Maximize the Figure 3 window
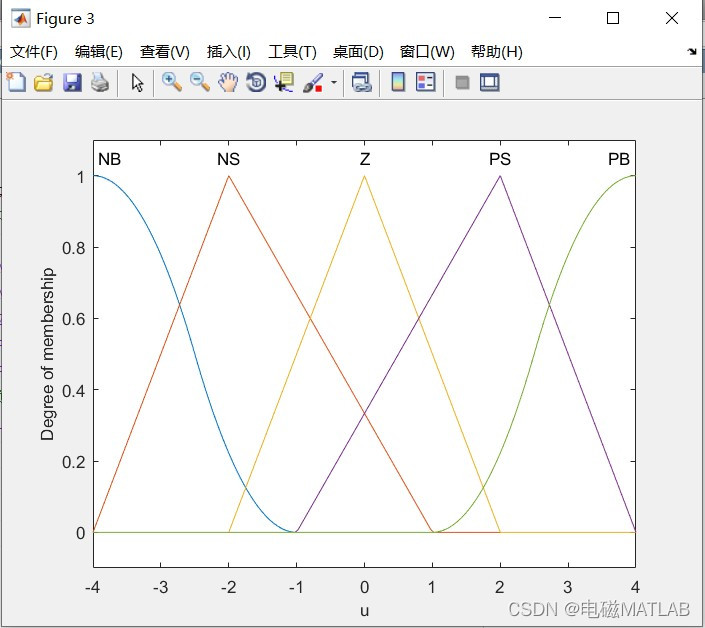The width and height of the screenshot is (705, 628). coord(613,18)
